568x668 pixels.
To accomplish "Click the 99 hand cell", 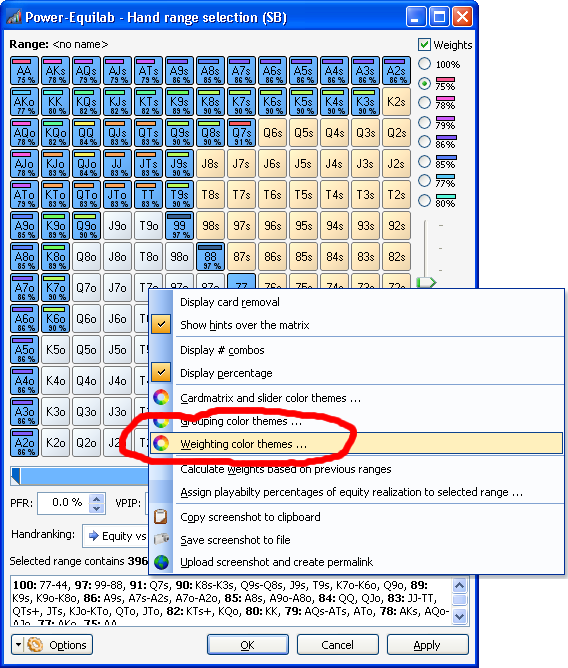I will click(x=179, y=226).
